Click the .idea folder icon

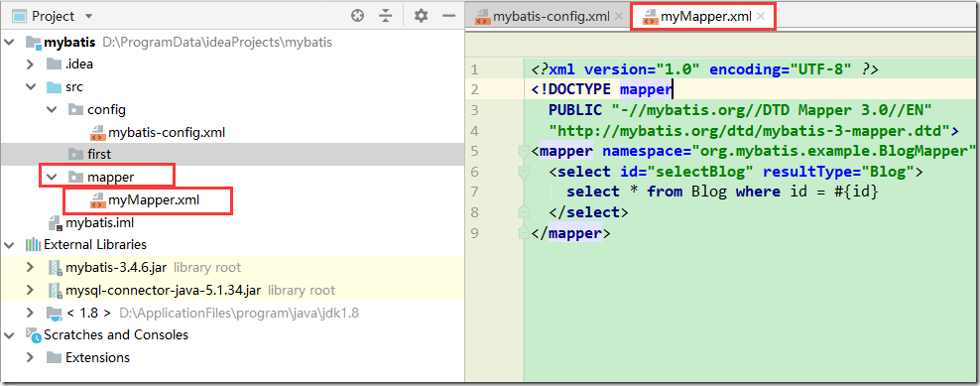(x=54, y=64)
